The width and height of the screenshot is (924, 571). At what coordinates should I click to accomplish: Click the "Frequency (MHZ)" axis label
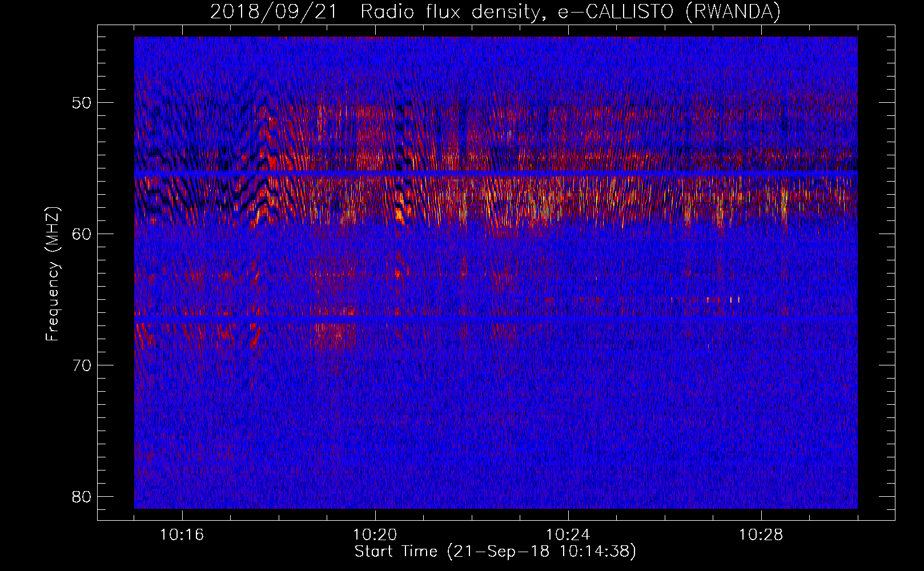53,274
